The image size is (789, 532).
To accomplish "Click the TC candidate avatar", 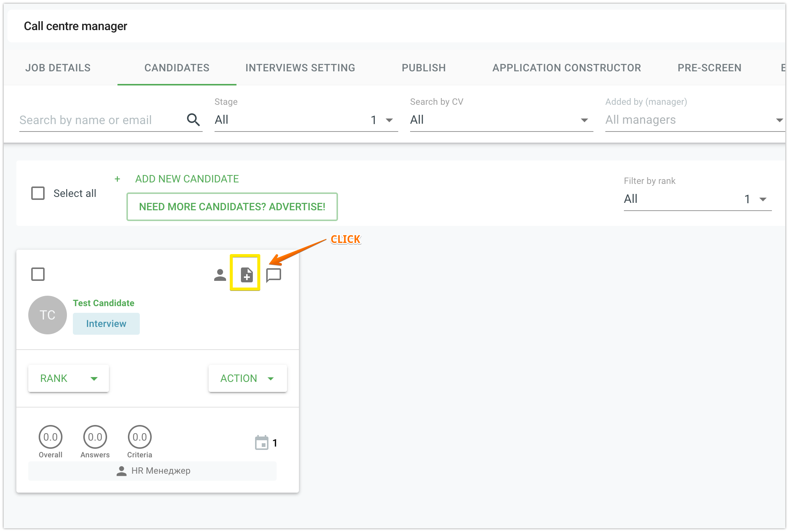I will click(48, 315).
